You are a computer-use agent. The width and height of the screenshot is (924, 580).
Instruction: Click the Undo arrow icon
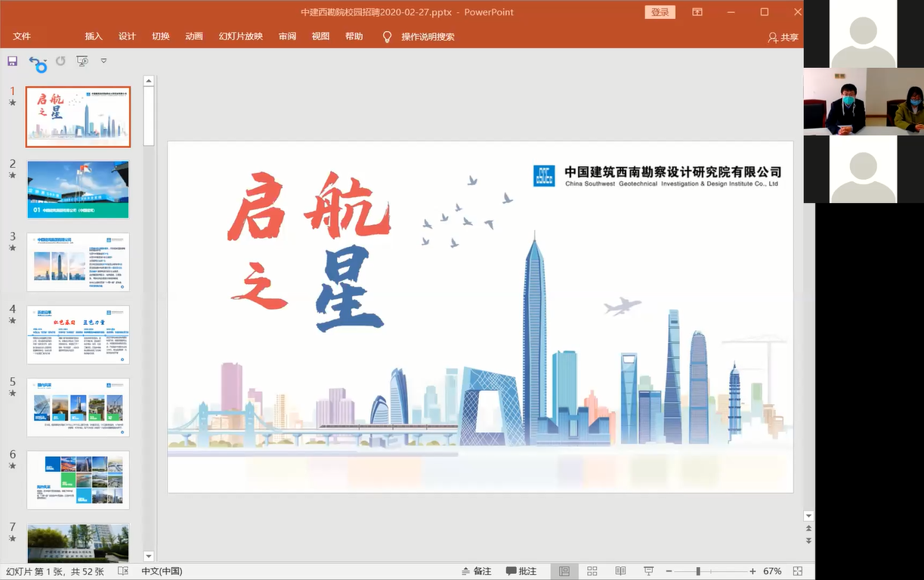coord(35,62)
